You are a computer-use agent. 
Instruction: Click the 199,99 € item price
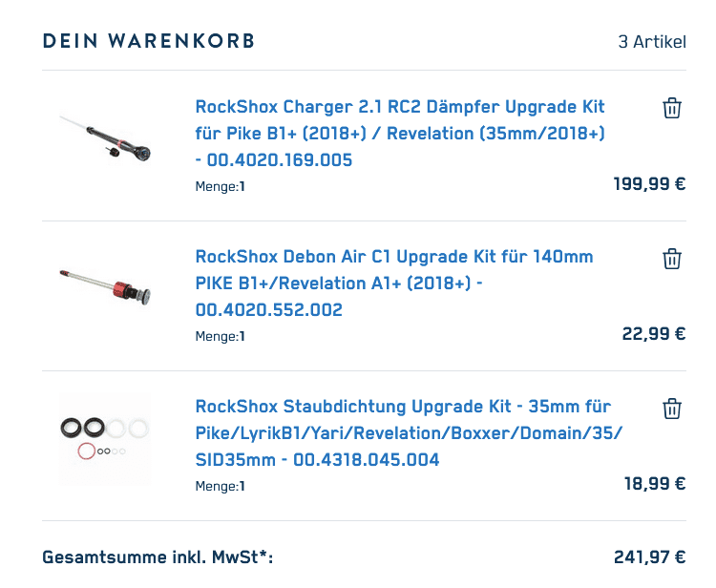[649, 183]
